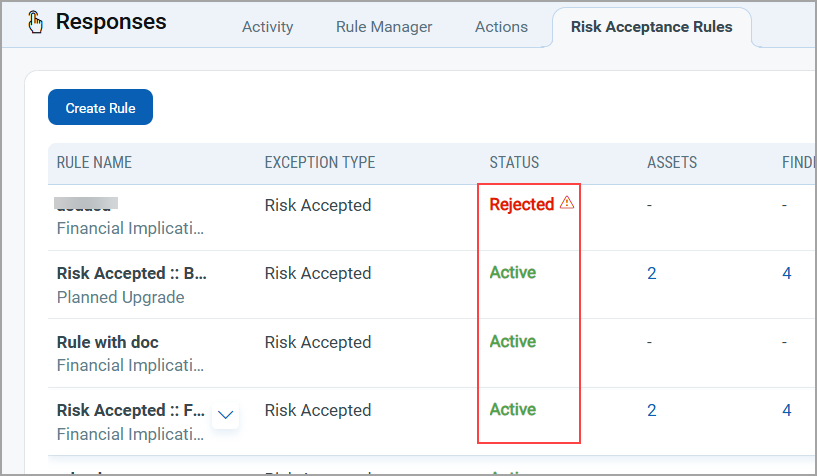817x476 pixels.
Task: Expand the chevron on the Risk Accepted row
Action: point(226,415)
